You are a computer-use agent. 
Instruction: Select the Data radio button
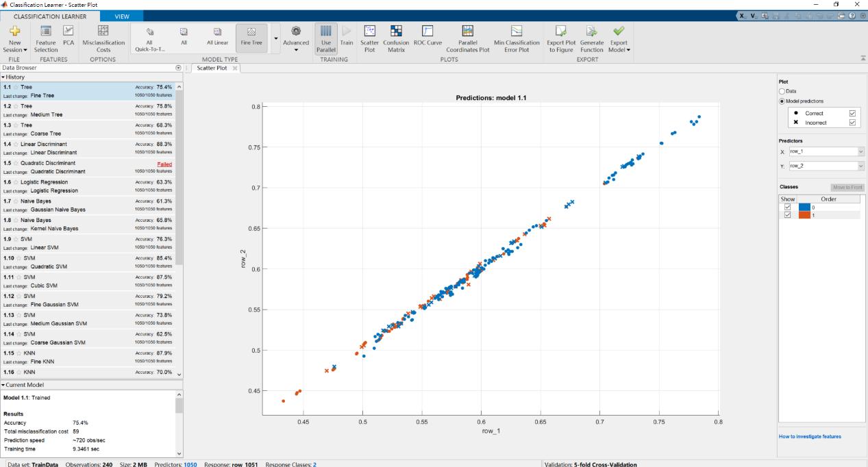(782, 91)
